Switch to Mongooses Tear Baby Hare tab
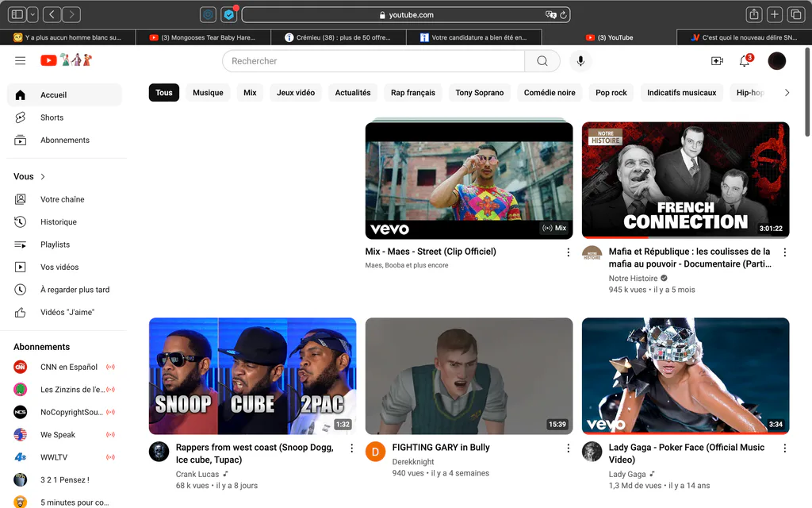Screen dimensions: 812x508 coord(203,37)
